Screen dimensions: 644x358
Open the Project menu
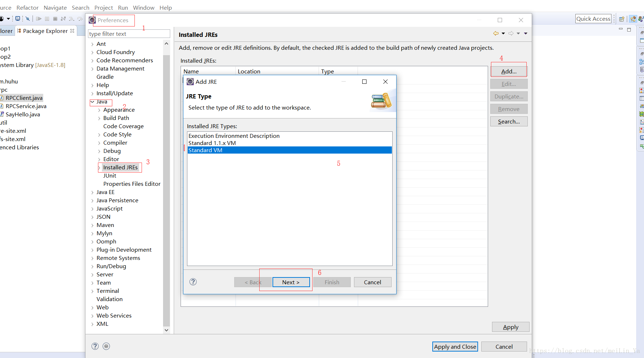coord(104,8)
